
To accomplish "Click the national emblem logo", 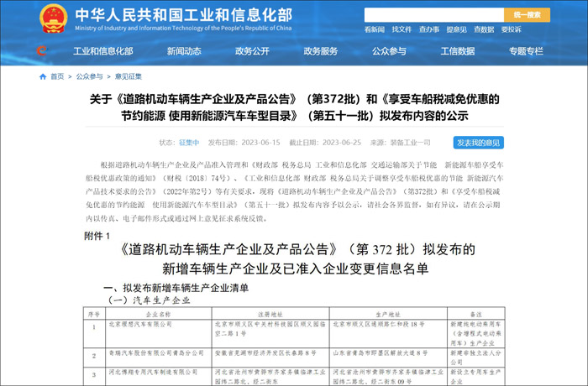I will pos(53,18).
